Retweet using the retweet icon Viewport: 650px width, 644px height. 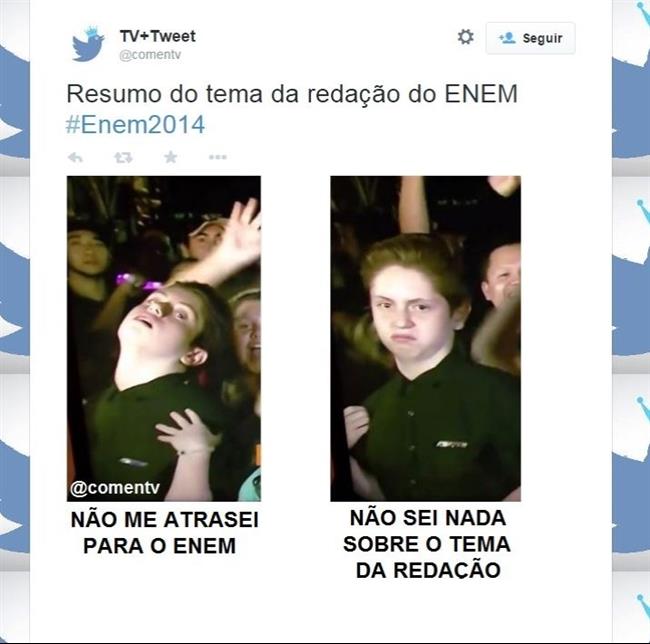pos(123,157)
